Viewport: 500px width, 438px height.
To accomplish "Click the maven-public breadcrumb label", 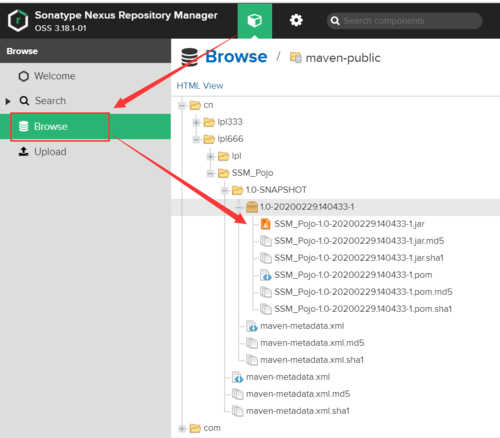I will (x=343, y=58).
